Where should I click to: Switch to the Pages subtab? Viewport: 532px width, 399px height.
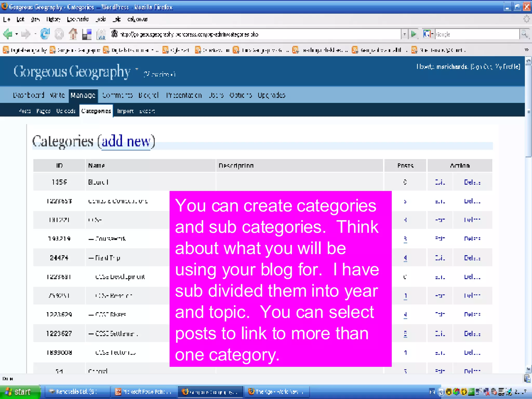[x=43, y=111]
